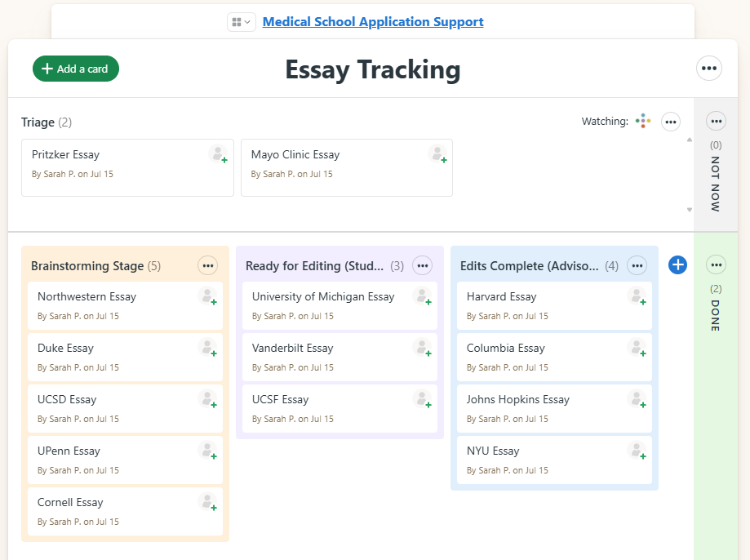Add a new column with plus button
The image size is (750, 560).
pos(677,264)
